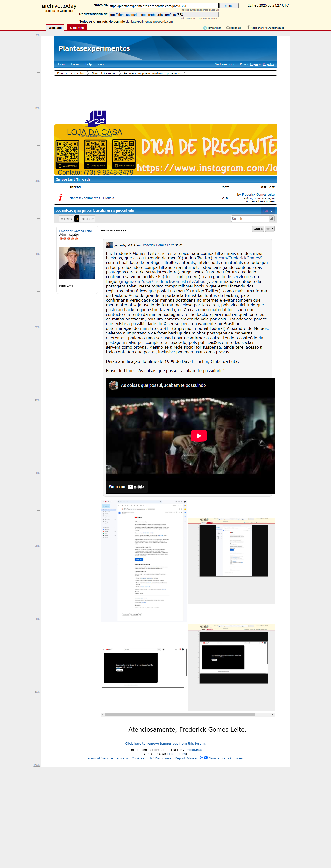Click the removed-video YouTube screenshot thumbnail
This screenshot has height=868, width=331.
coord(144,668)
